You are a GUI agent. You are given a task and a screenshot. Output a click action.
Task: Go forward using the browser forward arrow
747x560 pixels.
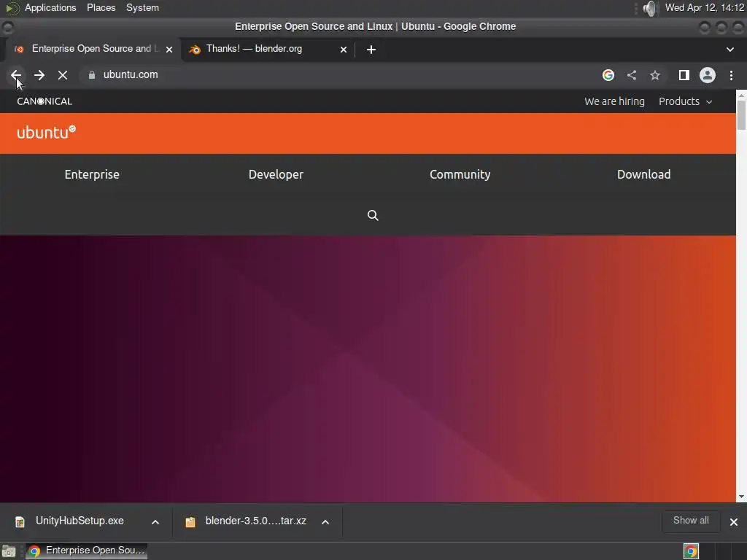click(39, 75)
